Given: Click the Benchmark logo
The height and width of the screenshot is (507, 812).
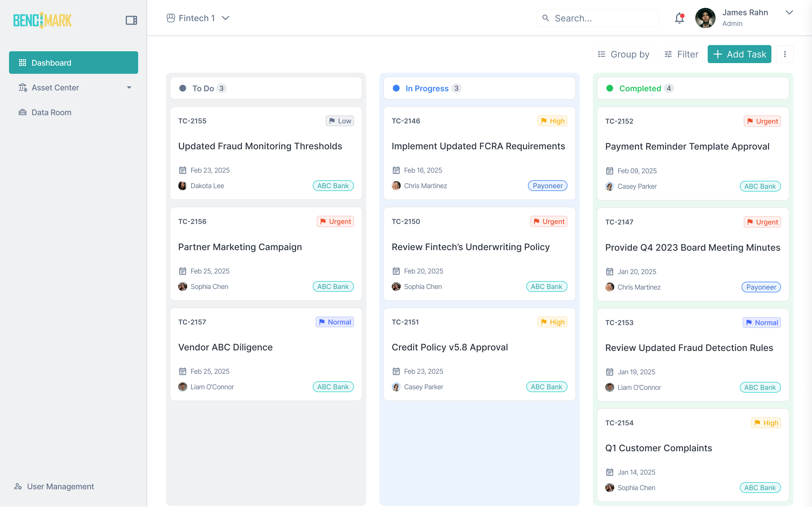Looking at the screenshot, I should [42, 20].
